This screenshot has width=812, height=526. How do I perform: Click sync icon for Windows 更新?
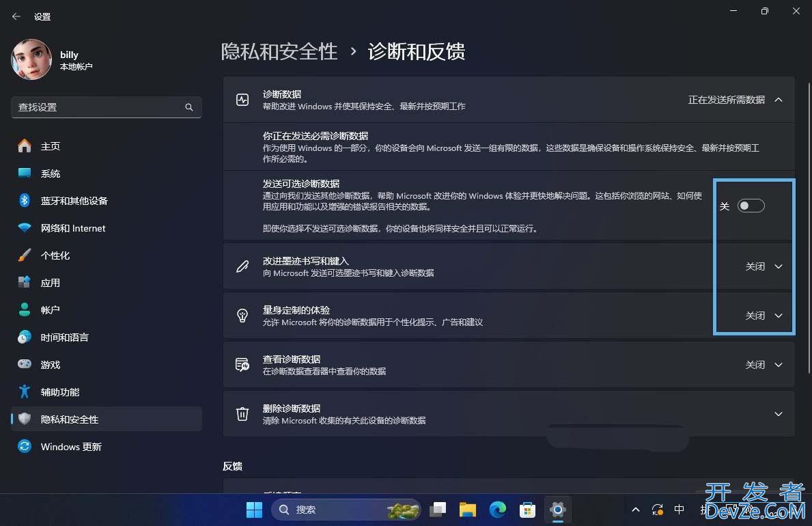click(25, 446)
